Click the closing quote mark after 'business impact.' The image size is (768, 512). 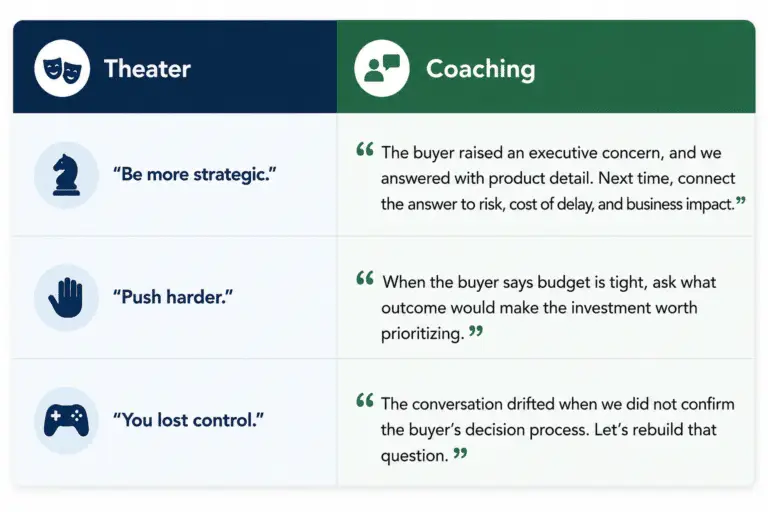pyautogui.click(x=741, y=201)
